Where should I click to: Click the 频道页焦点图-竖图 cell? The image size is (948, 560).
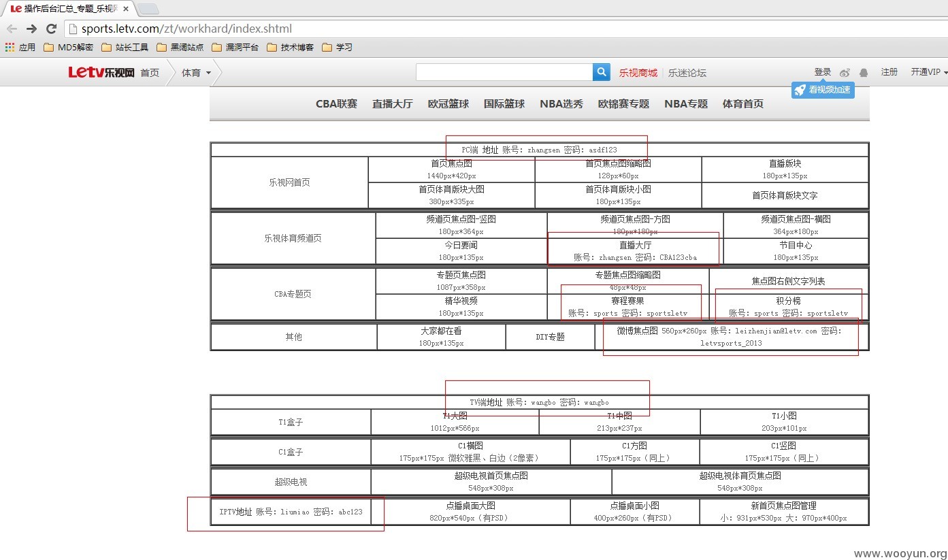pyautogui.click(x=461, y=225)
